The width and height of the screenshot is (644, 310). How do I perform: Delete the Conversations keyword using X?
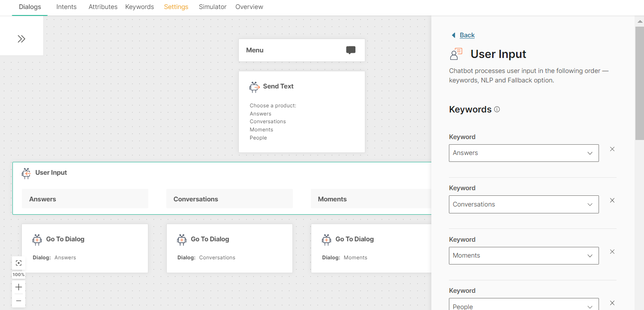[x=612, y=201]
